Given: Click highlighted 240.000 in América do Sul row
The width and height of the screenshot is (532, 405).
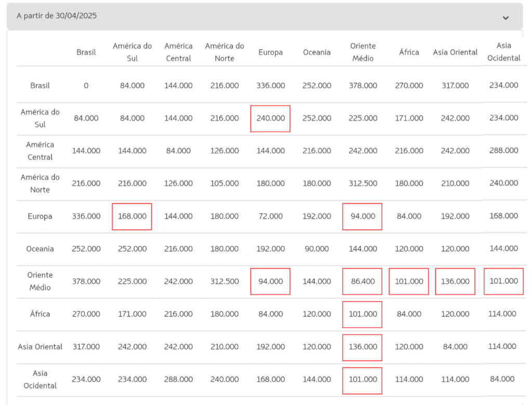Looking at the screenshot, I should (x=270, y=119).
